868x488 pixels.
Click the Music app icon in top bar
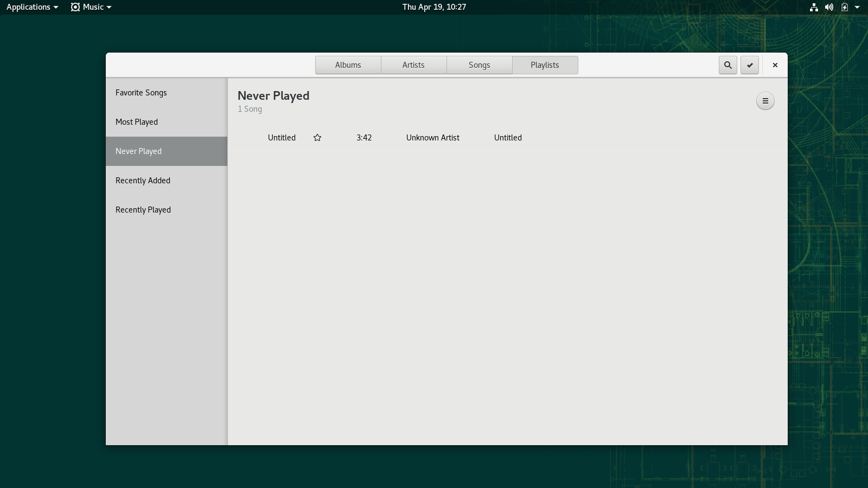(x=75, y=7)
